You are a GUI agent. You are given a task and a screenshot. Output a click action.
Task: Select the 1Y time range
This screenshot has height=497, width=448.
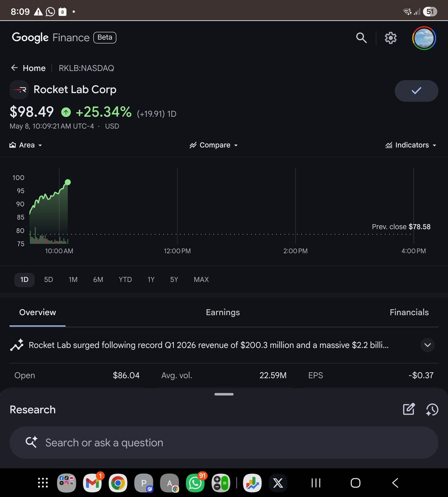(151, 280)
